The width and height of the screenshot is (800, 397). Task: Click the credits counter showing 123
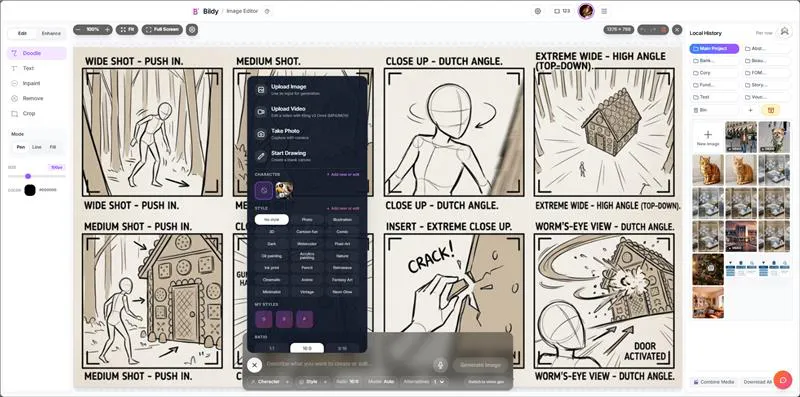click(562, 11)
